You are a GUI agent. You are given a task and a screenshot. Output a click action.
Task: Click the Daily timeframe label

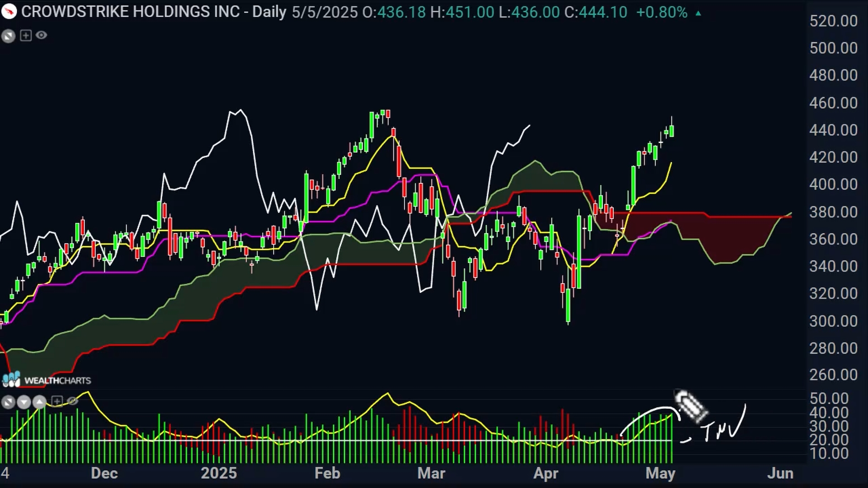[x=269, y=12]
